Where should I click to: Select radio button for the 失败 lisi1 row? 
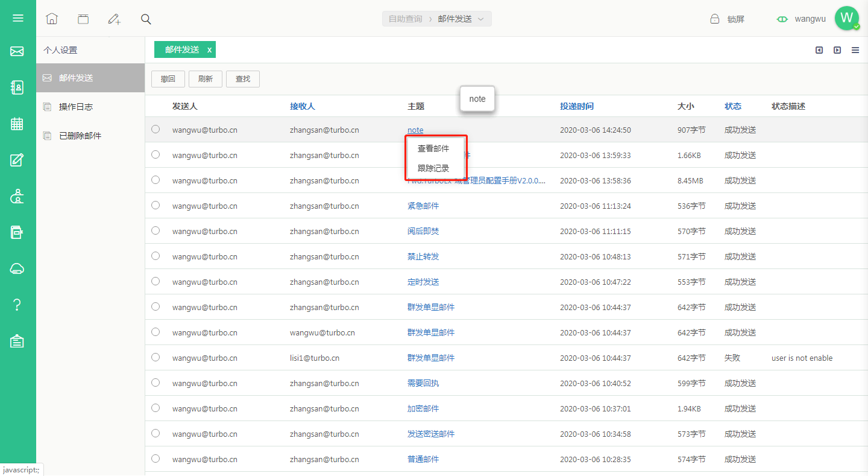[x=156, y=357]
